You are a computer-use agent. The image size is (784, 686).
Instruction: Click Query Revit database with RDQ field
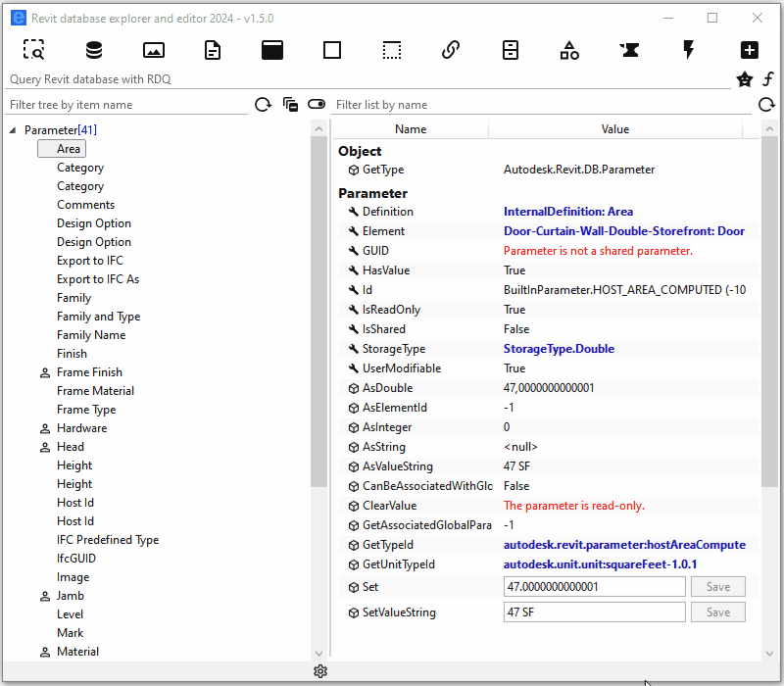(x=367, y=79)
